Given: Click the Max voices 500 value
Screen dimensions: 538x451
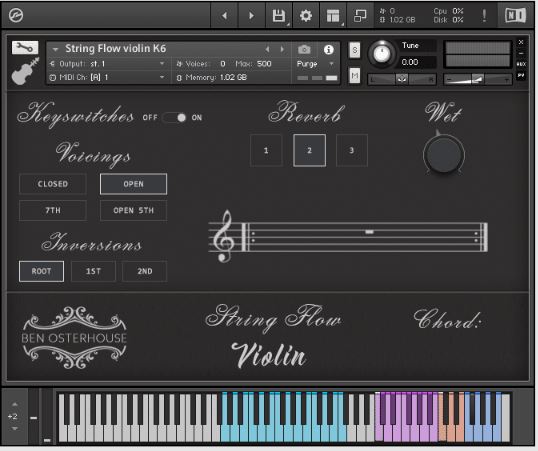Looking at the screenshot, I should (x=264, y=64).
